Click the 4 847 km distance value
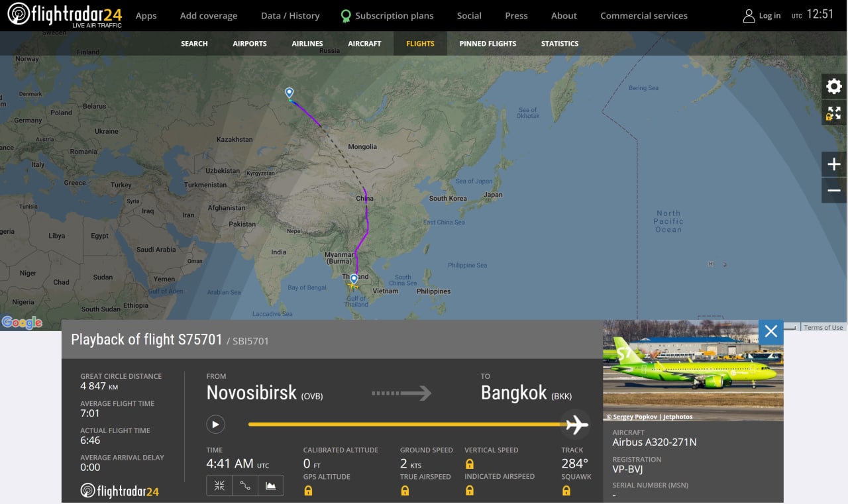The width and height of the screenshot is (848, 504). point(99,386)
